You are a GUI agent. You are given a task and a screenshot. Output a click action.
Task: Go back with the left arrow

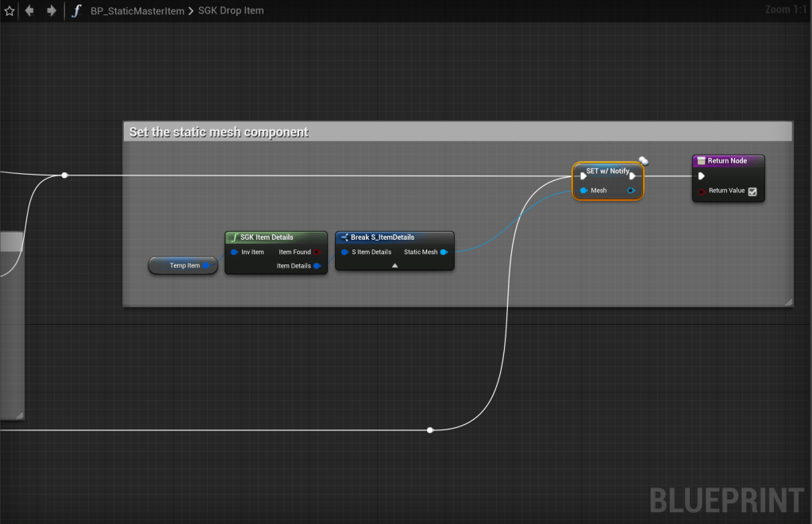[30, 11]
